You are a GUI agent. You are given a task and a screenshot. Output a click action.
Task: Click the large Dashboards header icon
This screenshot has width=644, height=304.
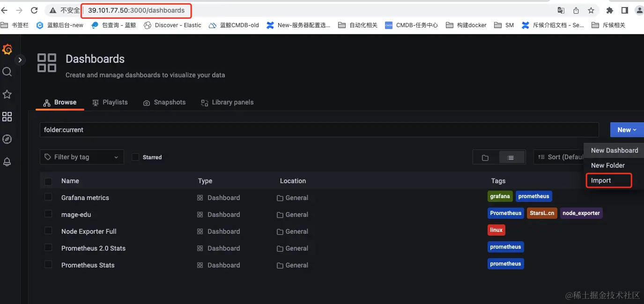tap(47, 63)
